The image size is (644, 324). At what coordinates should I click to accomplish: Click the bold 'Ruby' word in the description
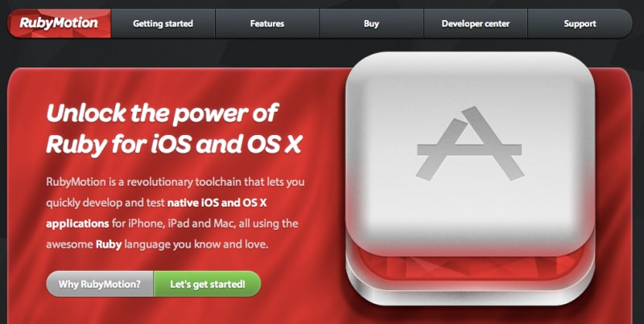point(109,245)
